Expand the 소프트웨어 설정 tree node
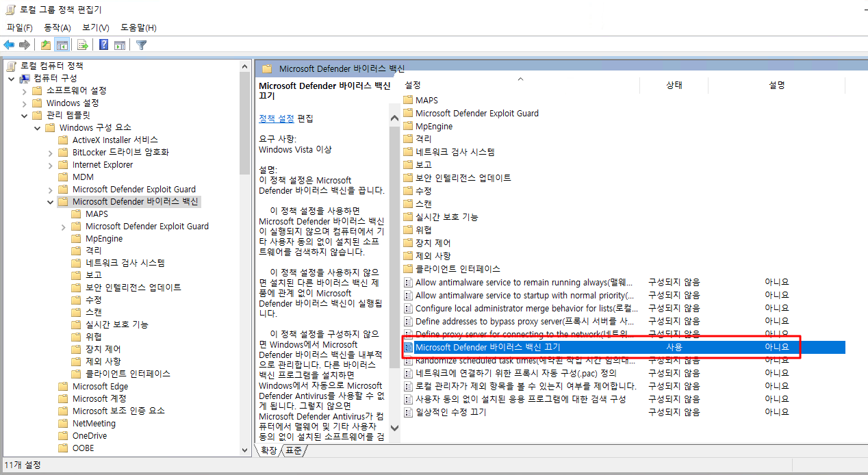 coord(24,90)
